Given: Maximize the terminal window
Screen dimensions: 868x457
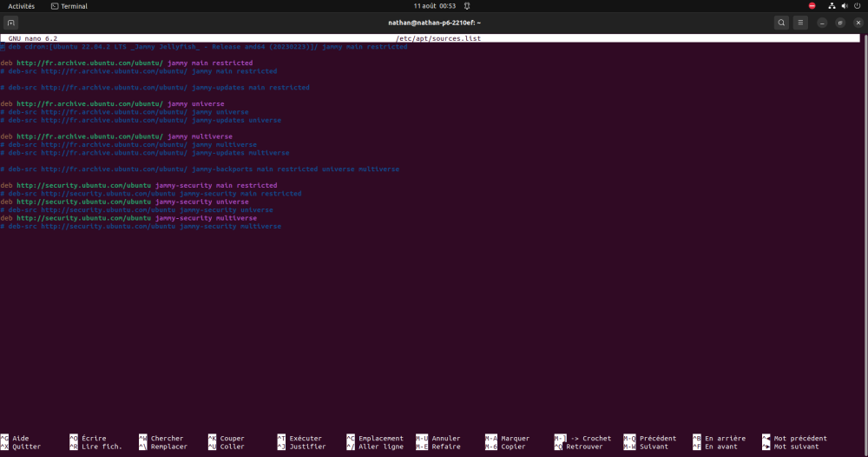Looking at the screenshot, I should pos(840,23).
